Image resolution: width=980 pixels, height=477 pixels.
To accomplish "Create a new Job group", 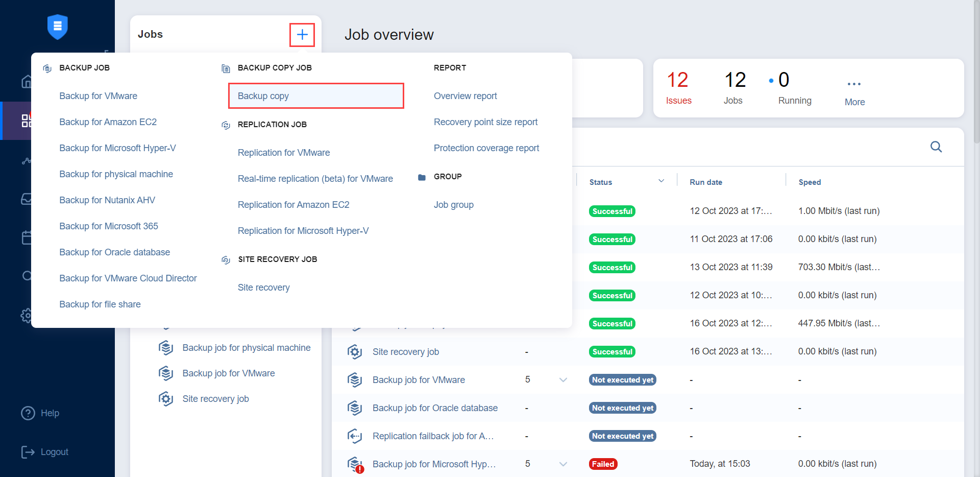I will [x=453, y=205].
